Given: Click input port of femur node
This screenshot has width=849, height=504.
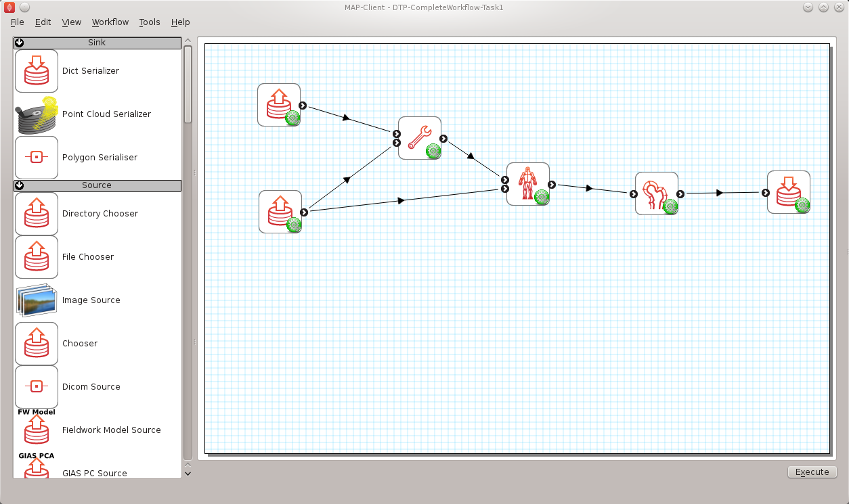Looking at the screenshot, I should click(634, 194).
